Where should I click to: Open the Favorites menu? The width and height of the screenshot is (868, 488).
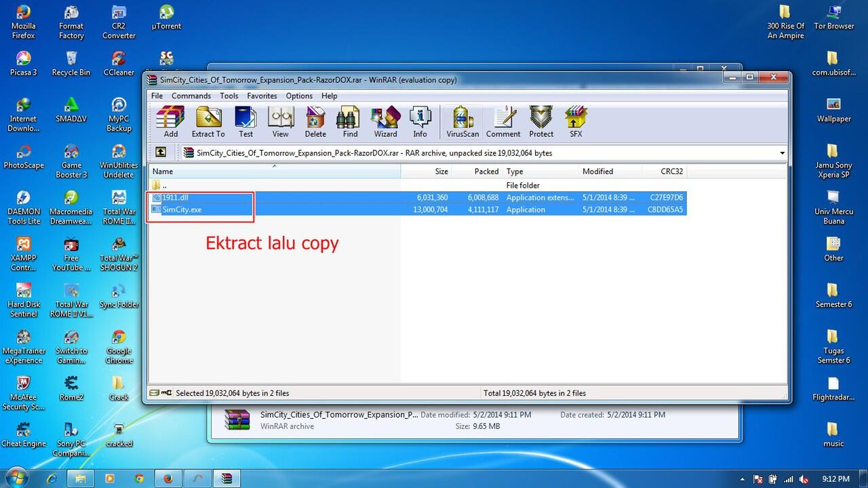click(262, 96)
